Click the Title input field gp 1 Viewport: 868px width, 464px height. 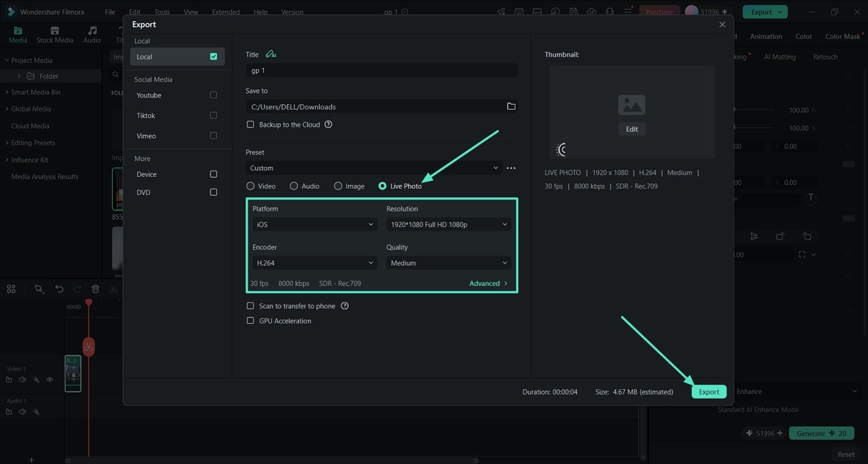coord(381,70)
